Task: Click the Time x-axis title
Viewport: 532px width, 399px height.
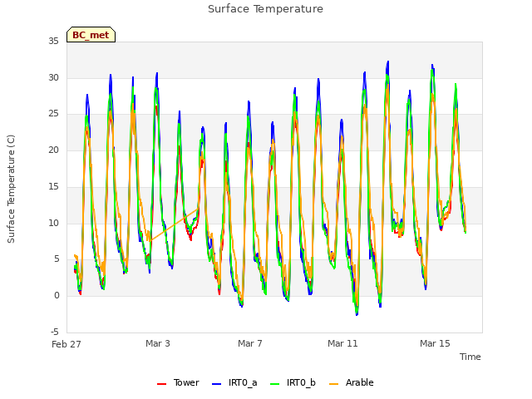Action: [470, 357]
